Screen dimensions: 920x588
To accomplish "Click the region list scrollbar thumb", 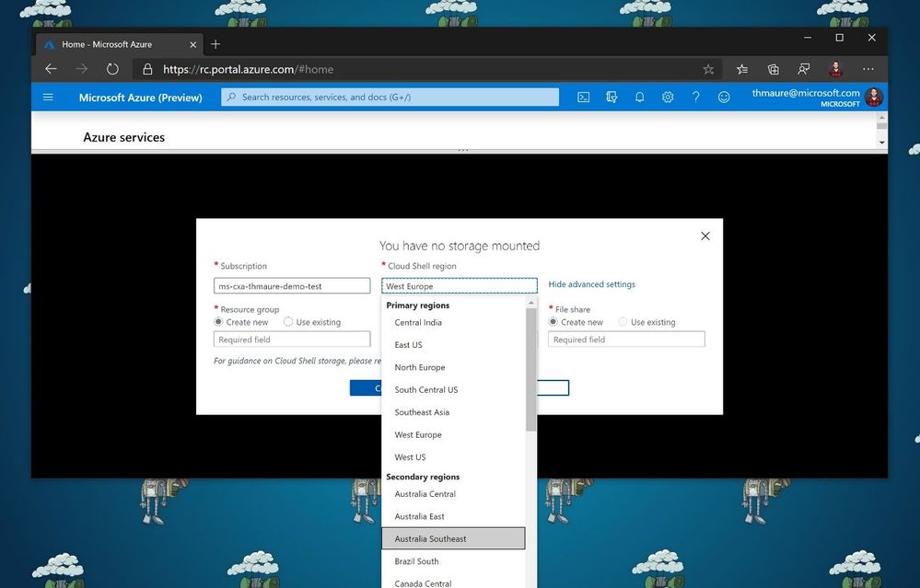I will [x=531, y=370].
